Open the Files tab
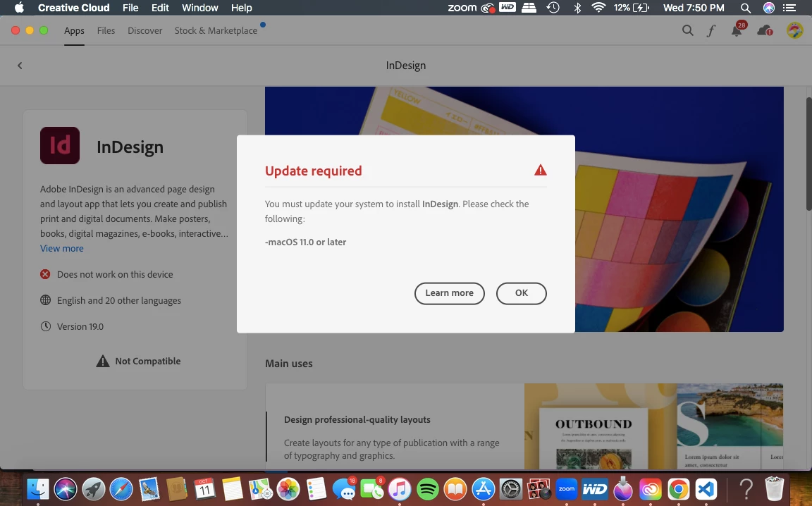 click(x=106, y=30)
